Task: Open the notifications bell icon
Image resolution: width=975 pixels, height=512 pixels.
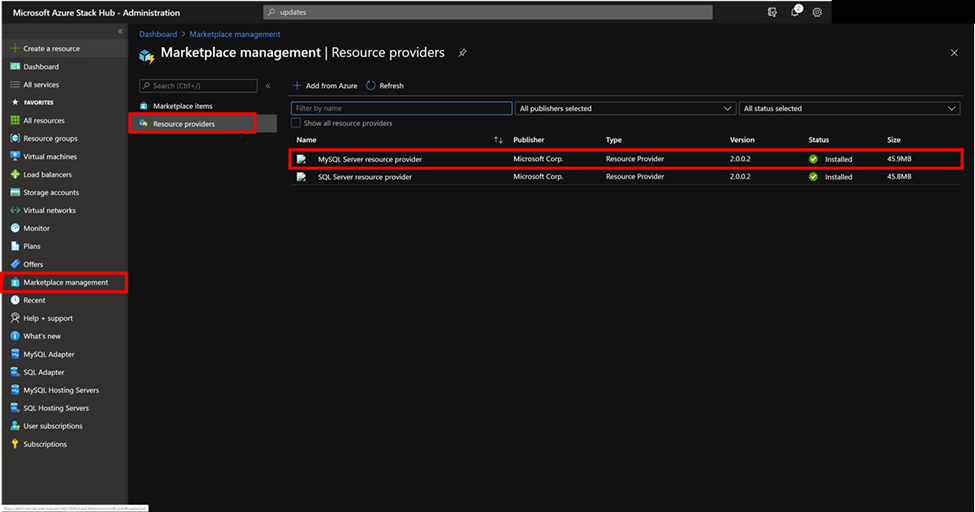Action: pos(795,12)
